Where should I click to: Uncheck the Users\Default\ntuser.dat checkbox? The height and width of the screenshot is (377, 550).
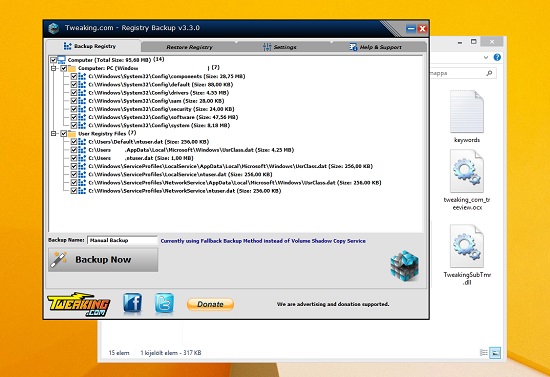coord(74,142)
